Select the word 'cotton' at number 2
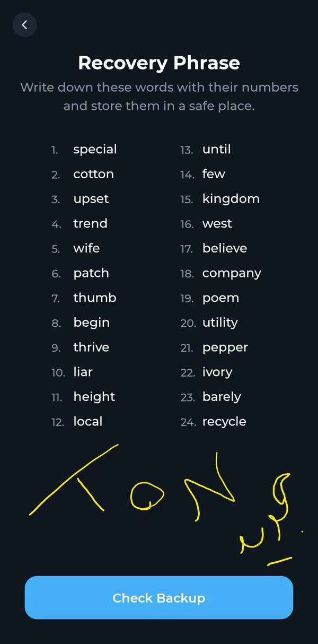This screenshot has width=318, height=644. tap(93, 174)
